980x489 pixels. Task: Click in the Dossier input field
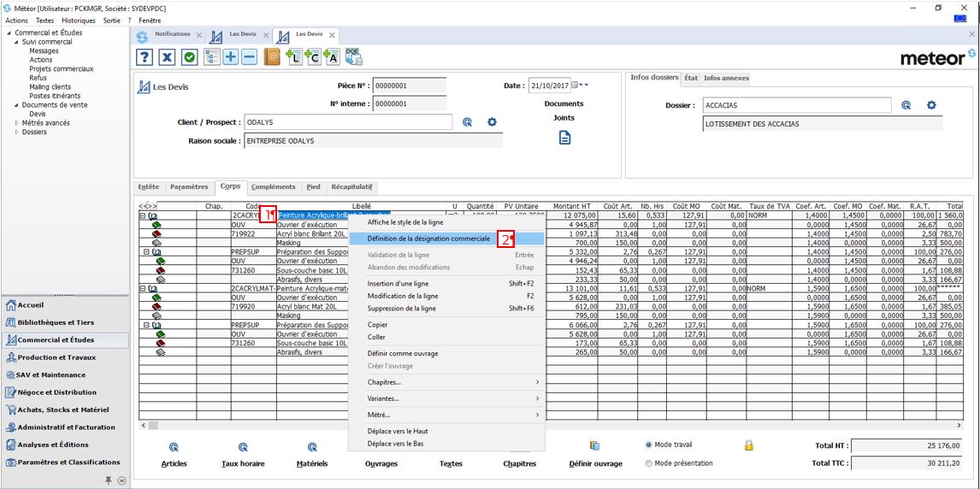[x=797, y=105]
